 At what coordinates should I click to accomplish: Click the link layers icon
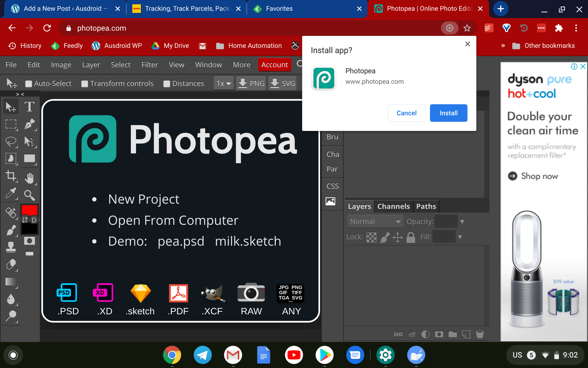398,334
